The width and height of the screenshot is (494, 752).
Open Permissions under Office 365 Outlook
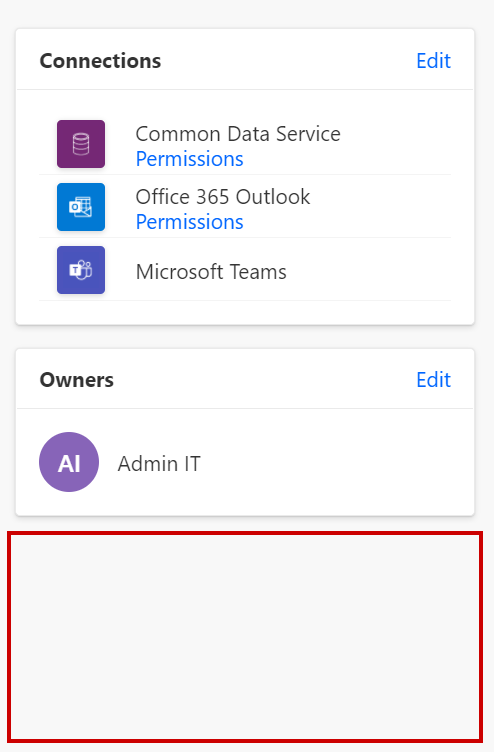pyautogui.click(x=189, y=222)
